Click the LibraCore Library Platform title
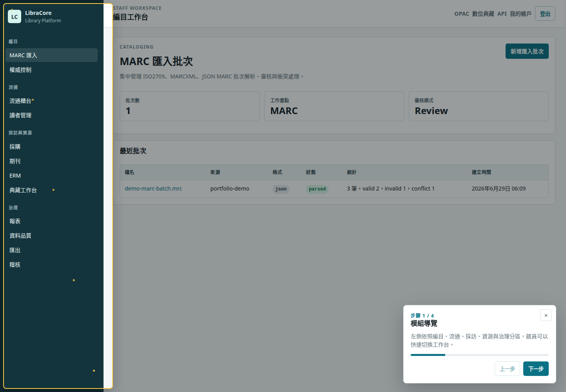Viewport: 566px width, 392px height. [x=43, y=16]
